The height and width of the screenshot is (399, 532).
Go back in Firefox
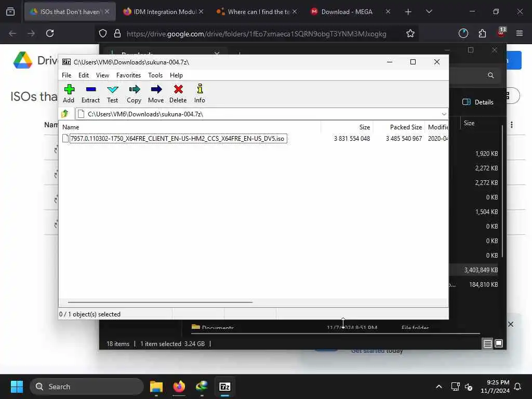click(x=12, y=33)
